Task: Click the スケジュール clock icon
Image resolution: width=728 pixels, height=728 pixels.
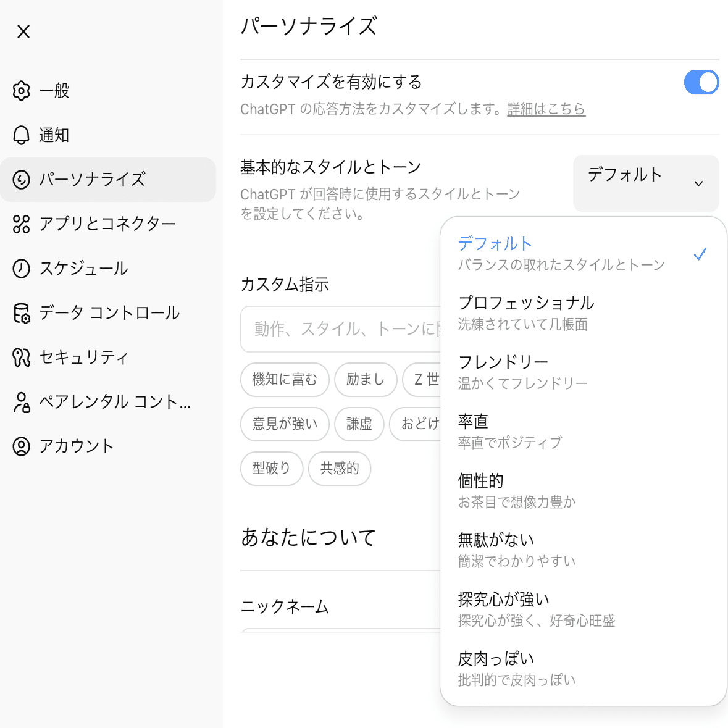Action: pos(22,269)
